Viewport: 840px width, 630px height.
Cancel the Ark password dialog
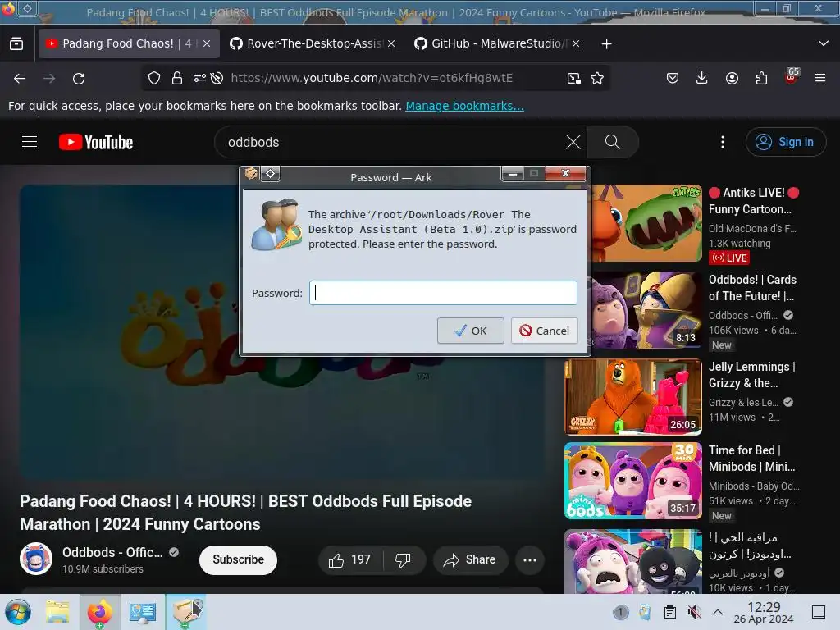coord(545,331)
